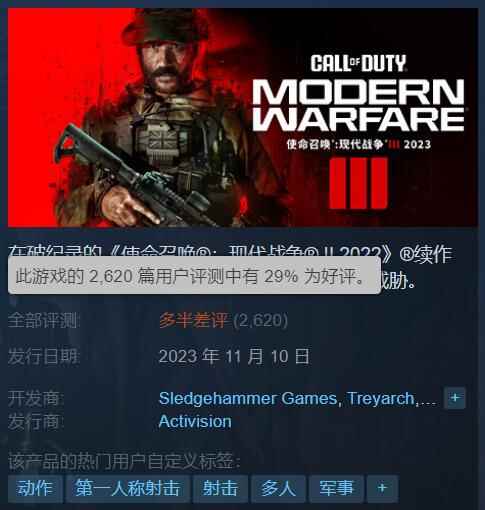Click the Call of Duty logo in the banner
Screen dimensions: 485x510
tap(359, 63)
